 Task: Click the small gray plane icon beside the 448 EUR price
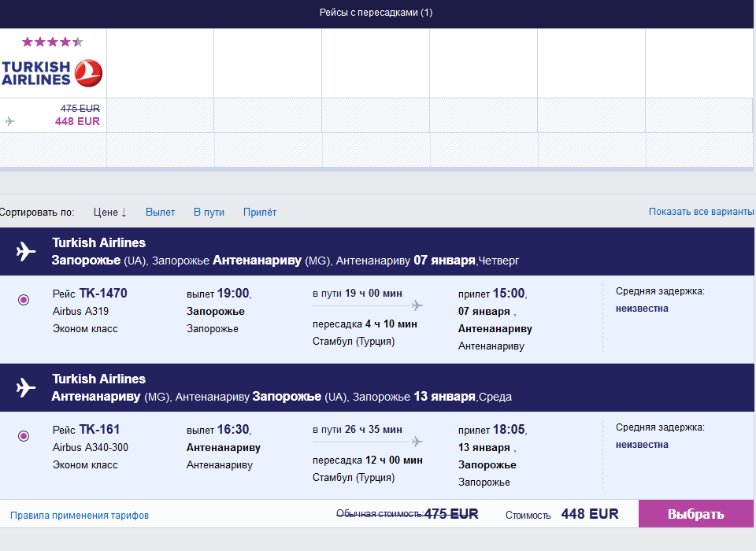(9, 121)
